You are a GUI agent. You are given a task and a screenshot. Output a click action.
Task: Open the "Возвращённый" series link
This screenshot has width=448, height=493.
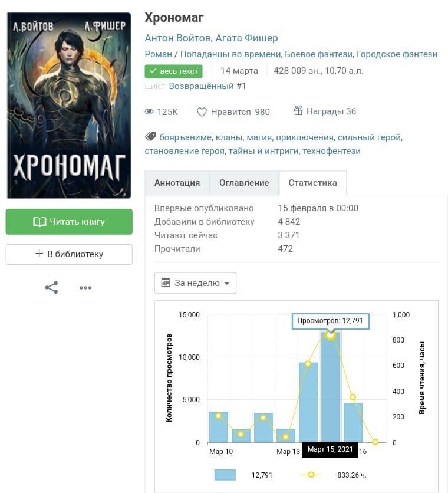[x=201, y=86]
